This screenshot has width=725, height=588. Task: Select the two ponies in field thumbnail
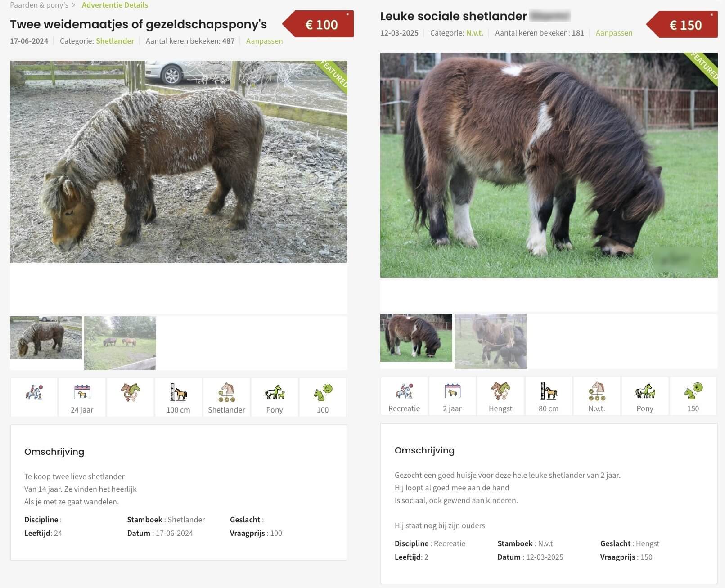[x=120, y=343]
